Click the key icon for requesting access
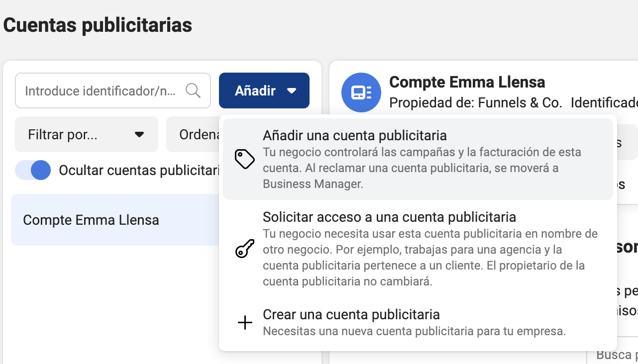This screenshot has width=638, height=364. click(245, 249)
